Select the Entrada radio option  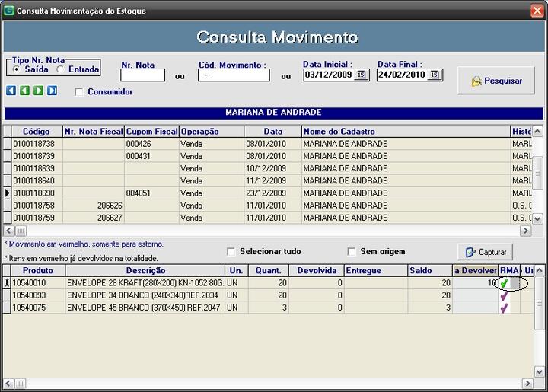tap(60, 69)
